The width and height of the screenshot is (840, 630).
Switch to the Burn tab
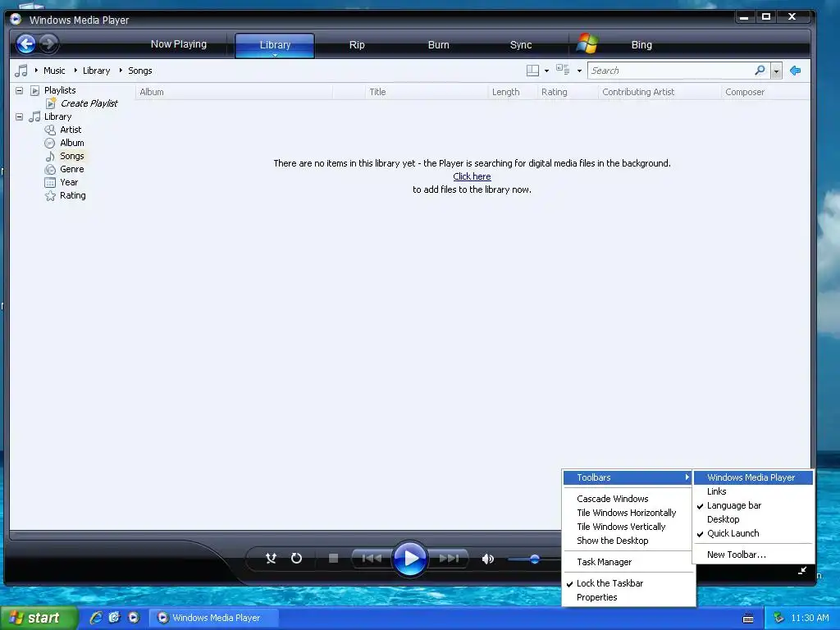coord(438,45)
